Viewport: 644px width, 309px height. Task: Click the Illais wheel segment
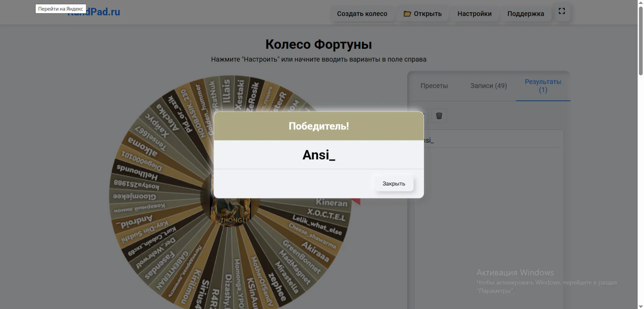226,91
